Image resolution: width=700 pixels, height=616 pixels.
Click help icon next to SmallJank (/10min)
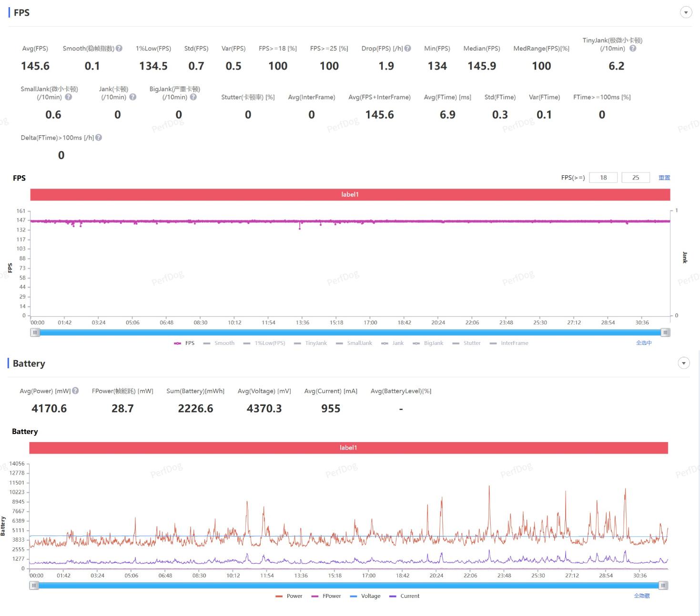pyautogui.click(x=69, y=97)
